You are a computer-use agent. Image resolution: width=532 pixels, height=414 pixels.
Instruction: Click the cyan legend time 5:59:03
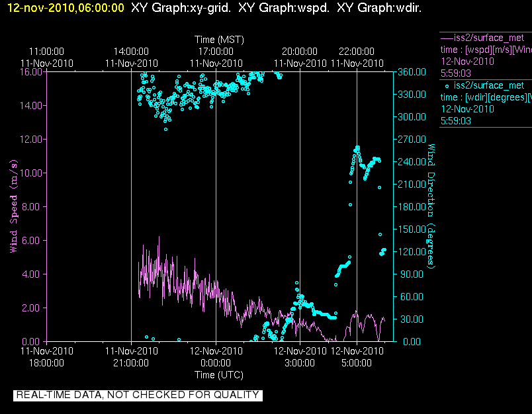(x=456, y=121)
